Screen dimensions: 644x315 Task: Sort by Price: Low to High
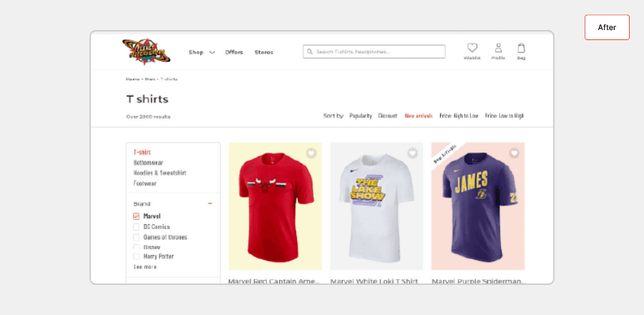pos(504,116)
